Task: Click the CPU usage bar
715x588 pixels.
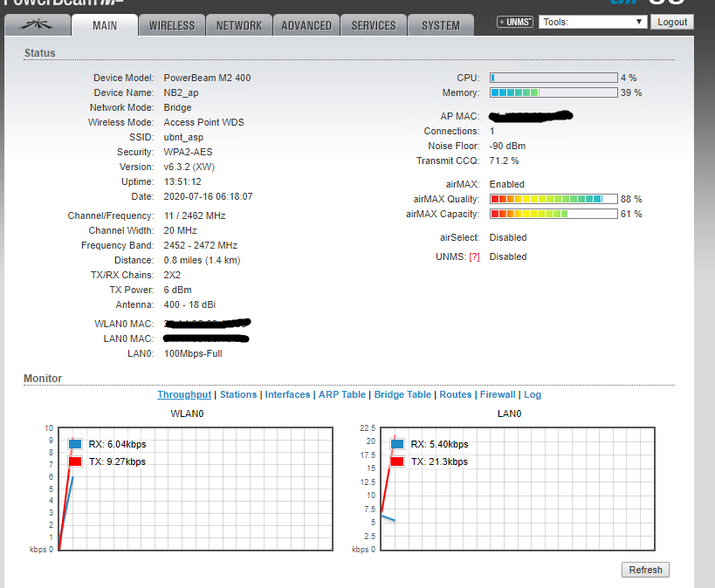Action: click(x=553, y=78)
